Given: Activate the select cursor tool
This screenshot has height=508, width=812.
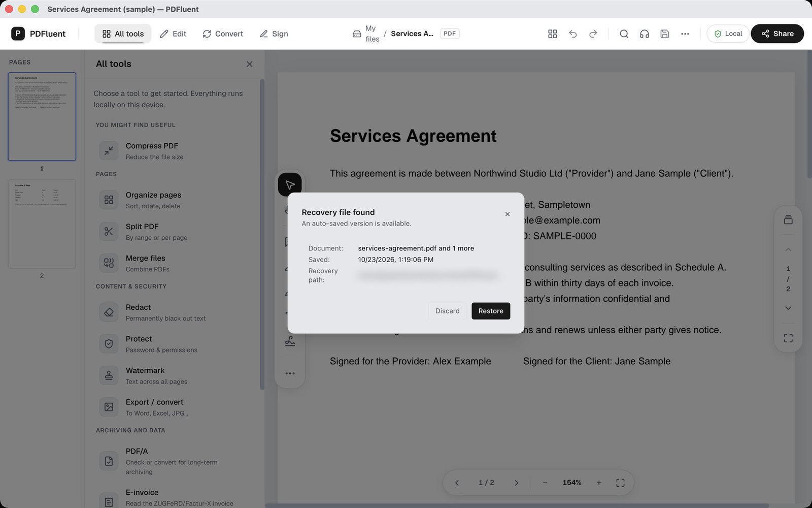Looking at the screenshot, I should coord(290,184).
